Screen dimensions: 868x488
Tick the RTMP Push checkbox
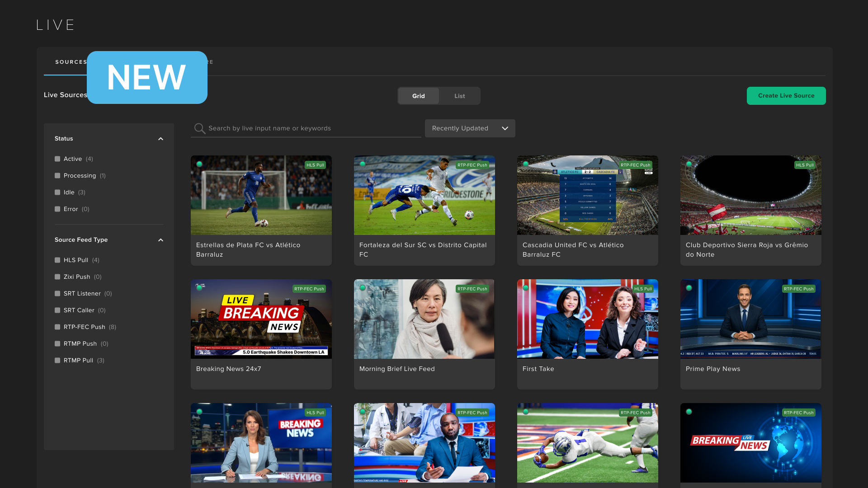57,344
